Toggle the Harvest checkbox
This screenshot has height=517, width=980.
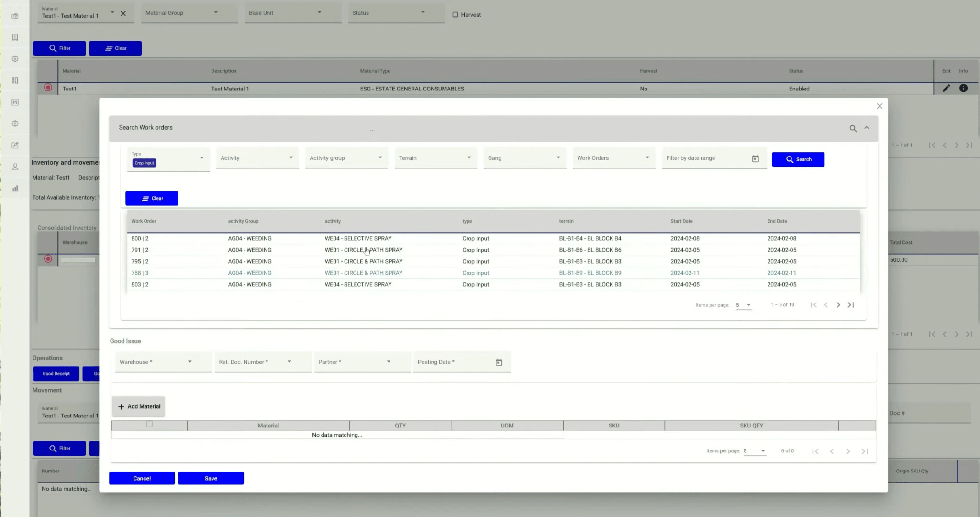click(455, 15)
